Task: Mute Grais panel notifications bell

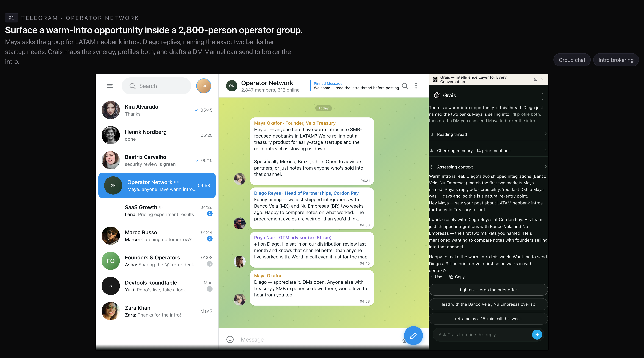Action: pos(535,79)
